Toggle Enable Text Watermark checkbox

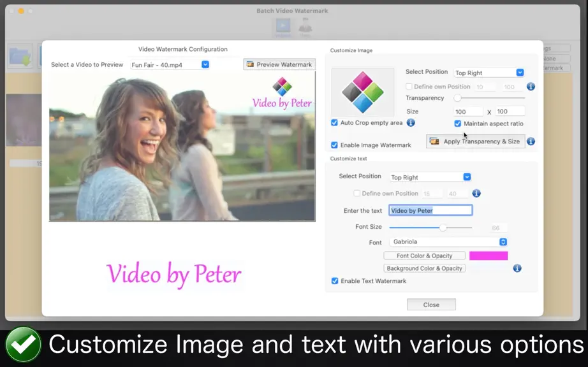tap(335, 281)
